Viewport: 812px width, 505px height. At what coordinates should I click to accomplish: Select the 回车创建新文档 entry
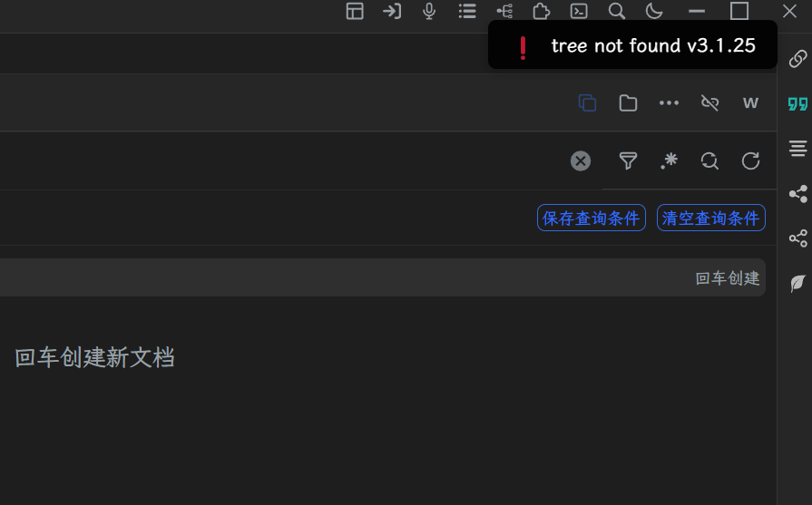point(95,357)
